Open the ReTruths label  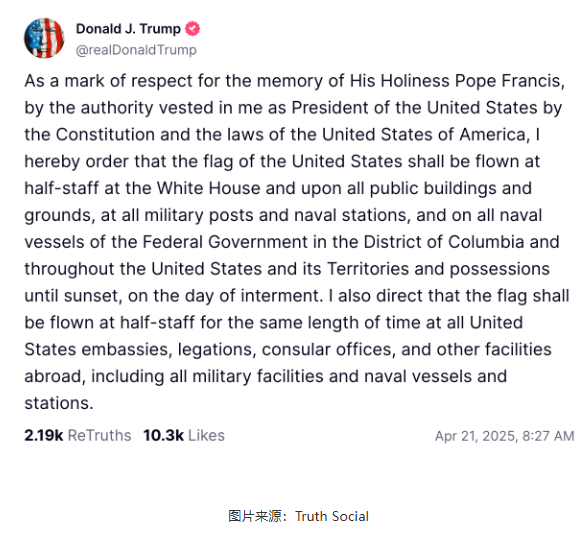pyautogui.click(x=99, y=435)
